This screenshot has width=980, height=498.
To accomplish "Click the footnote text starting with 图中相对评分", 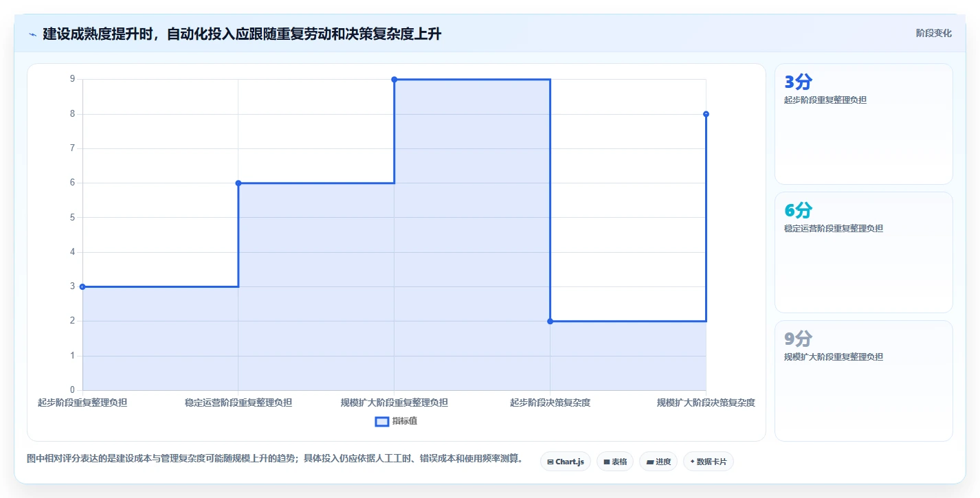I will (x=274, y=459).
